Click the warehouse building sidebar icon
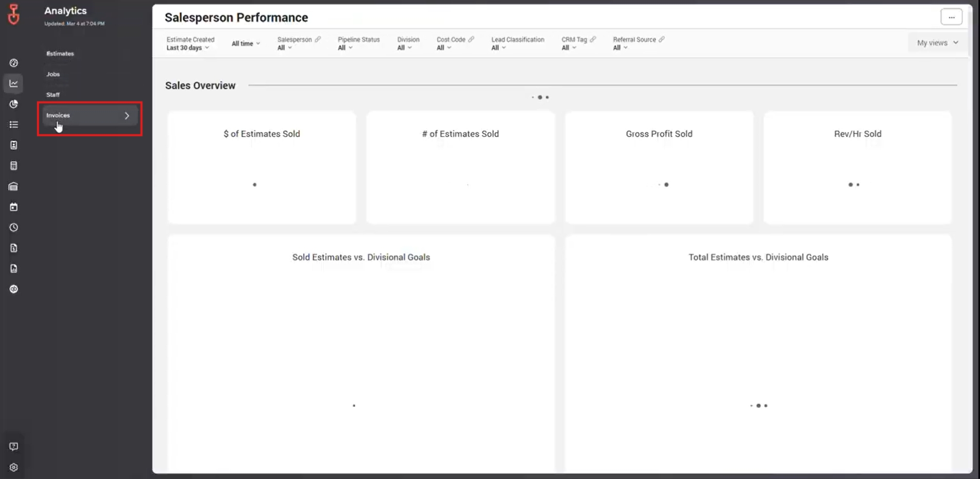The width and height of the screenshot is (980, 479). coord(14,186)
